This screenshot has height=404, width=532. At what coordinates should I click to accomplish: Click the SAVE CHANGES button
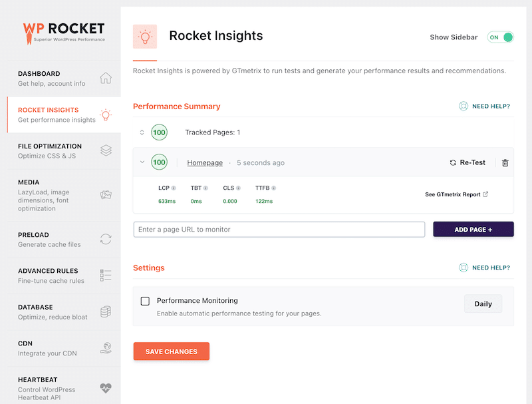(x=172, y=351)
